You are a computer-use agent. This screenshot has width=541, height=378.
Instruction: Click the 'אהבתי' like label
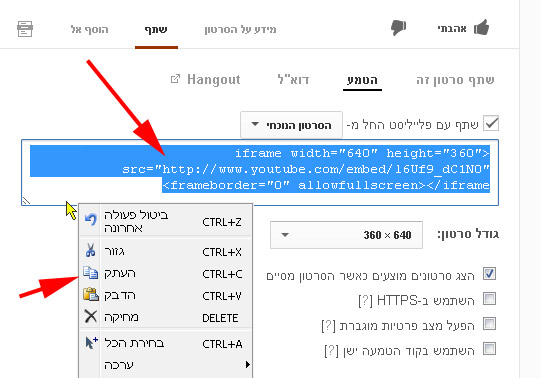pyautogui.click(x=452, y=28)
